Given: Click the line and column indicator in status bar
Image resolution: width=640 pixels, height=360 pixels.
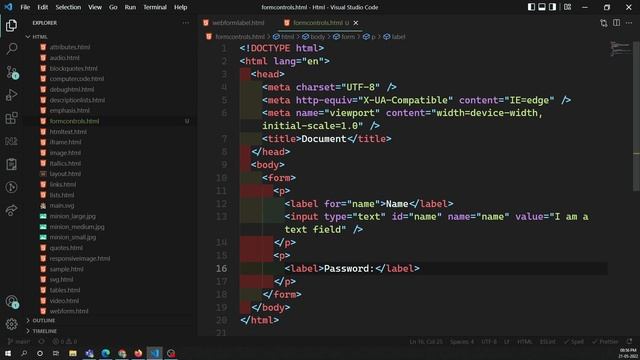Looking at the screenshot, I should point(426,341).
